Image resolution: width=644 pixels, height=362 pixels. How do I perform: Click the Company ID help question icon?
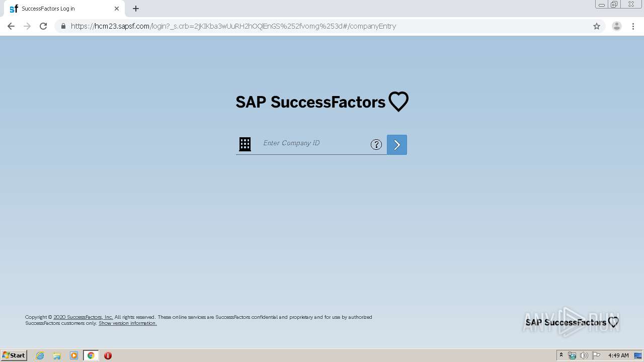[376, 145]
